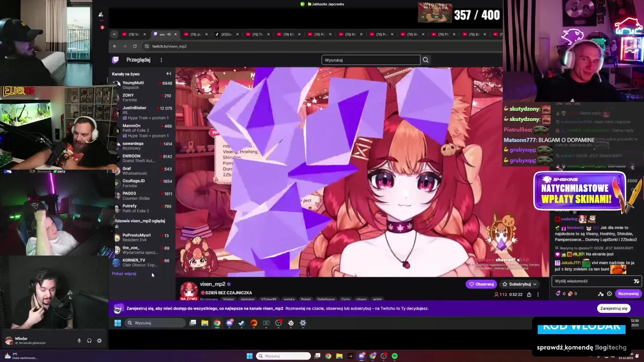The image size is (644, 362).
Task: Mute microphone in the voice panel
Action: point(79,340)
